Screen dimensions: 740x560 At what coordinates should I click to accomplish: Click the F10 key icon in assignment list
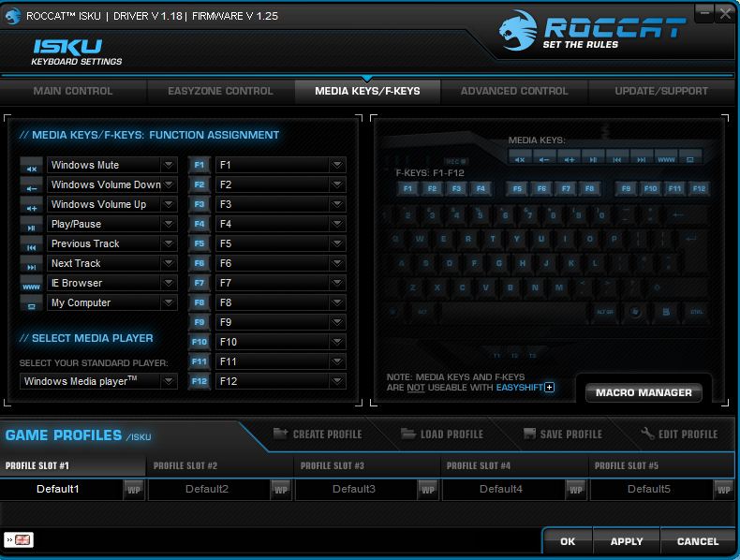click(200, 342)
